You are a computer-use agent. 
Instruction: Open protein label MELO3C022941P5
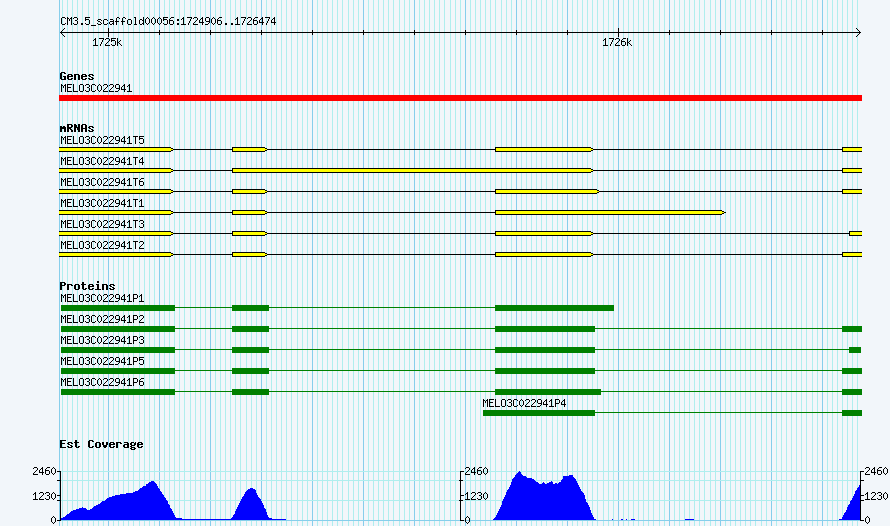(102, 361)
